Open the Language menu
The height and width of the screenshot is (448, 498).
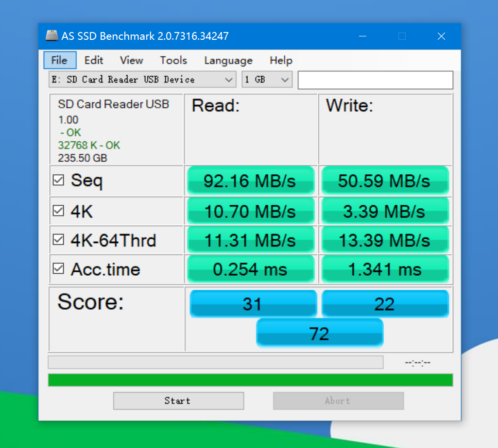point(228,60)
